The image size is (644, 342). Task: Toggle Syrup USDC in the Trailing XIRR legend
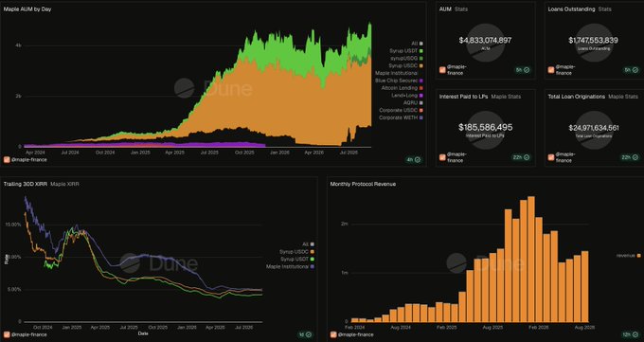point(297,252)
